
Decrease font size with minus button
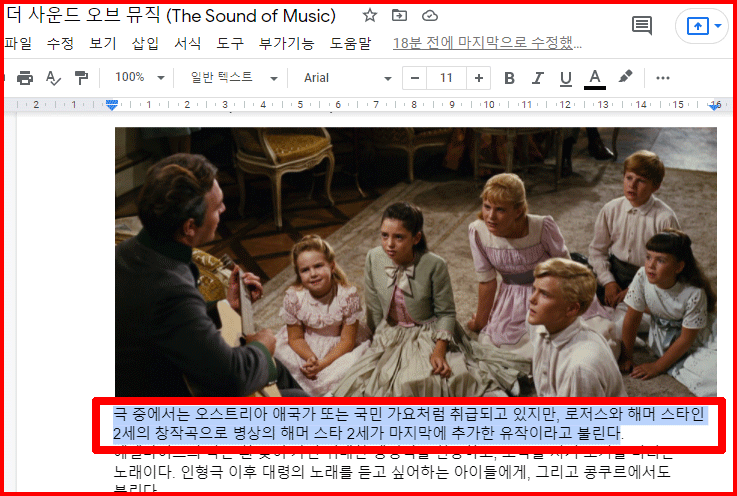[x=415, y=78]
